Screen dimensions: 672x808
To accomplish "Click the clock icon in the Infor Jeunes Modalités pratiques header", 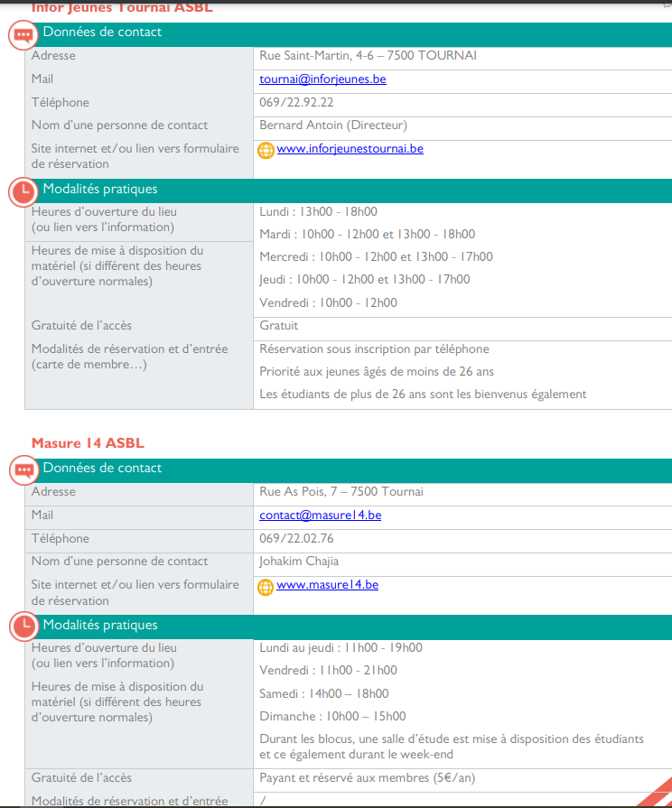I will pos(23,192).
